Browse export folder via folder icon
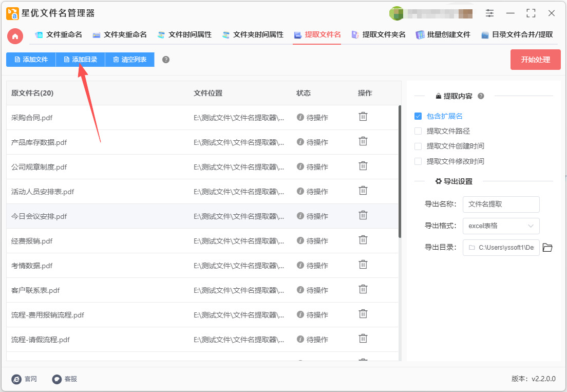The width and height of the screenshot is (567, 392). [547, 248]
